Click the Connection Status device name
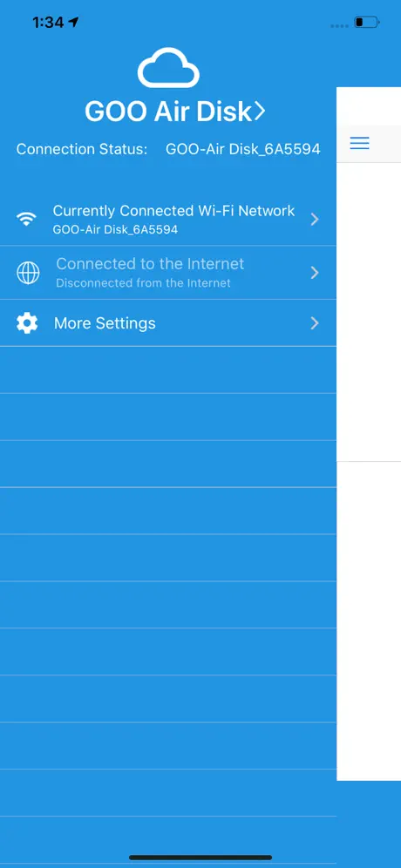 (243, 149)
